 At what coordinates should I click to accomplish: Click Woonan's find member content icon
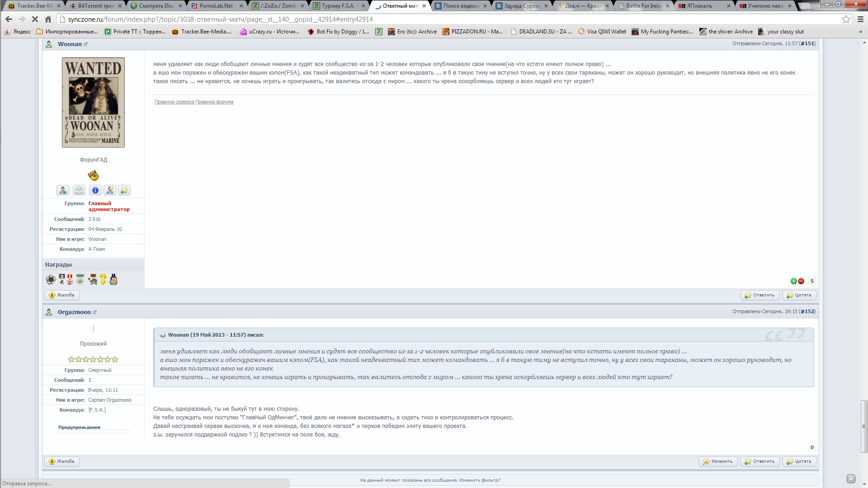[x=110, y=190]
